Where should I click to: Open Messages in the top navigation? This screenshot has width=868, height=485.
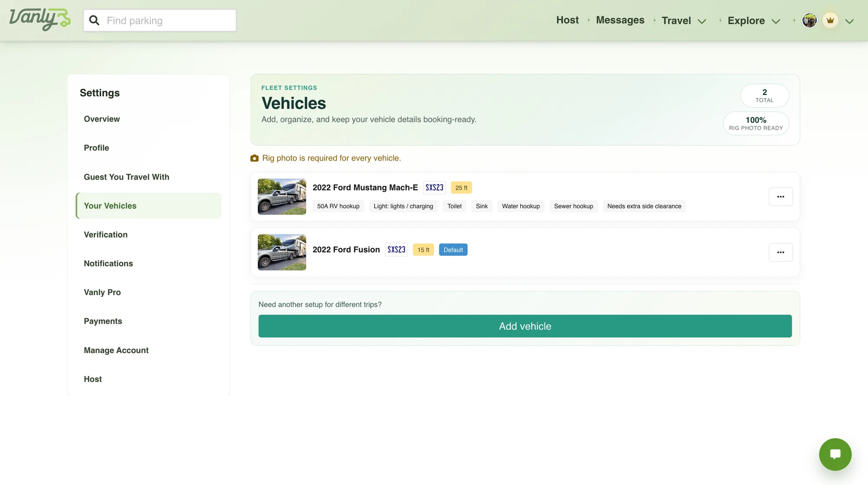pos(620,20)
